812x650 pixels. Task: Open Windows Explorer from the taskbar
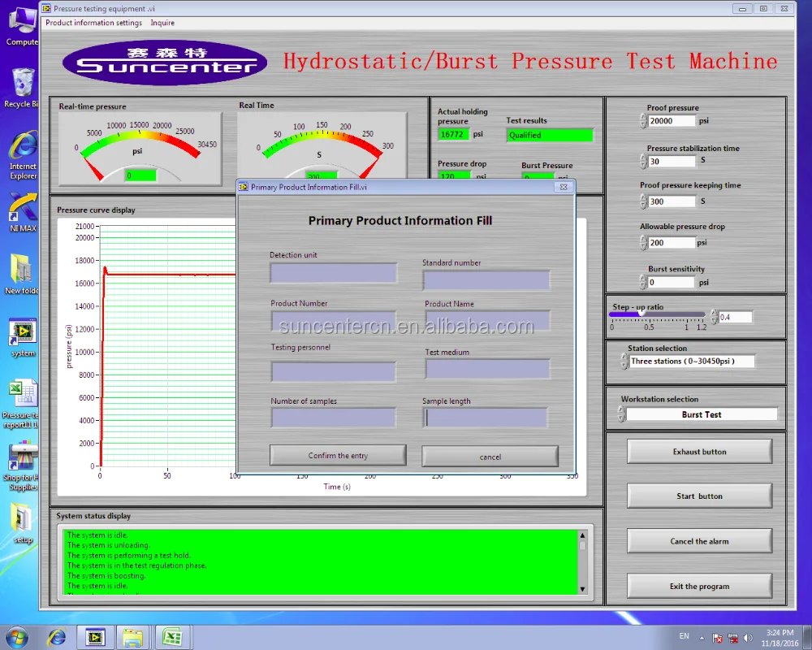click(134, 637)
